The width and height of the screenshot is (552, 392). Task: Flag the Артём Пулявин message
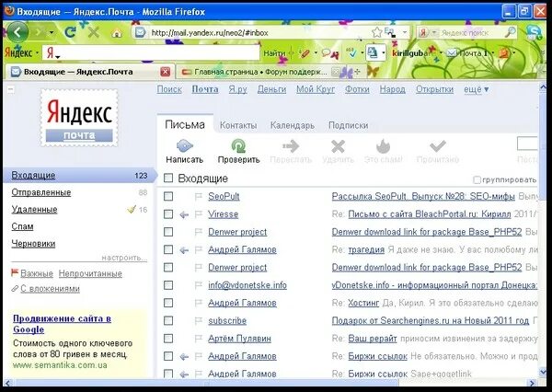tap(199, 339)
